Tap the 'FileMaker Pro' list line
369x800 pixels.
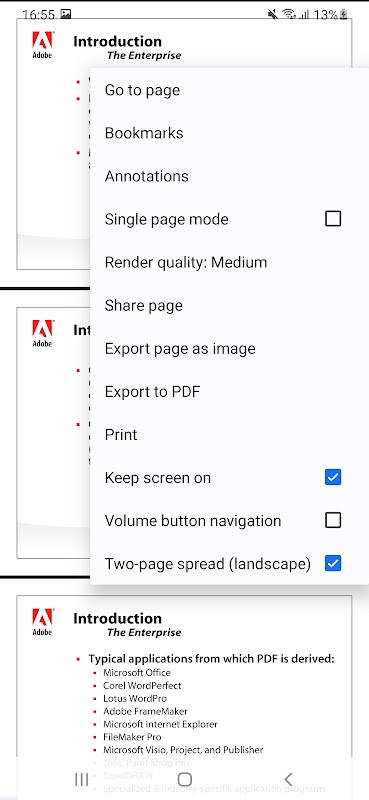(132, 737)
